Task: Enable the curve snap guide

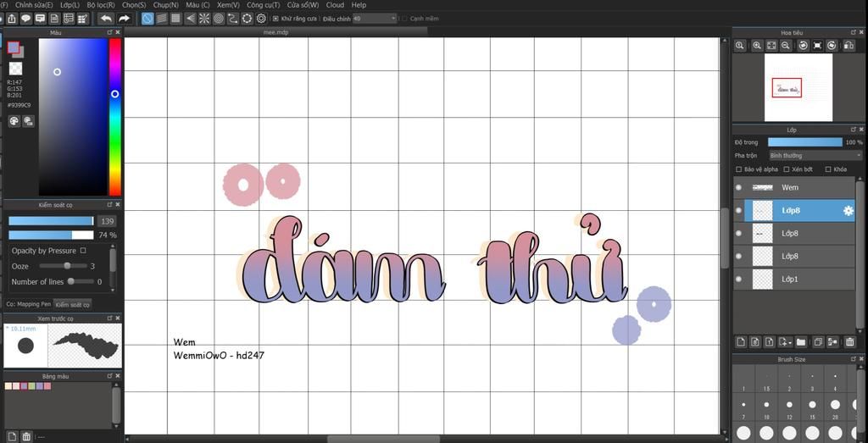Action: [233, 19]
